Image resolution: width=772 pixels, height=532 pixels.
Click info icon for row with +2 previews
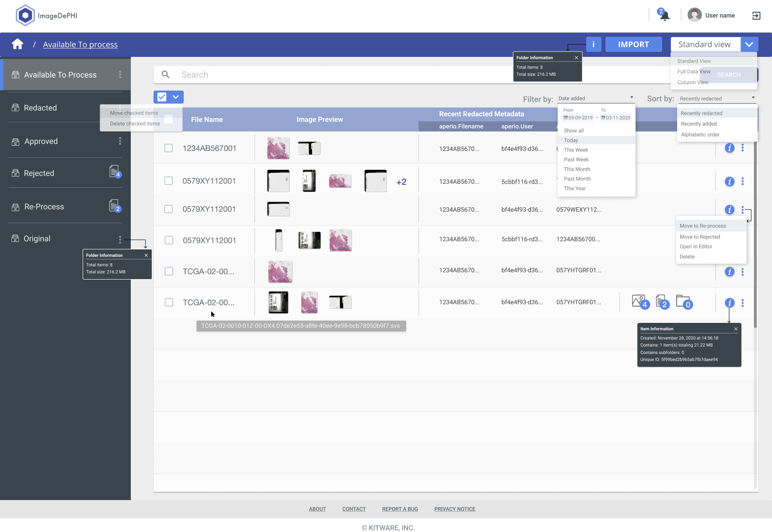tap(730, 181)
